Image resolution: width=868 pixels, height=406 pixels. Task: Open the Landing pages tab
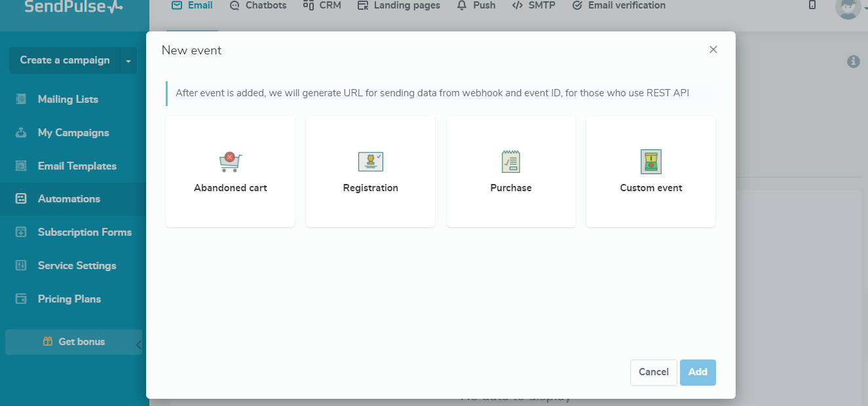399,6
